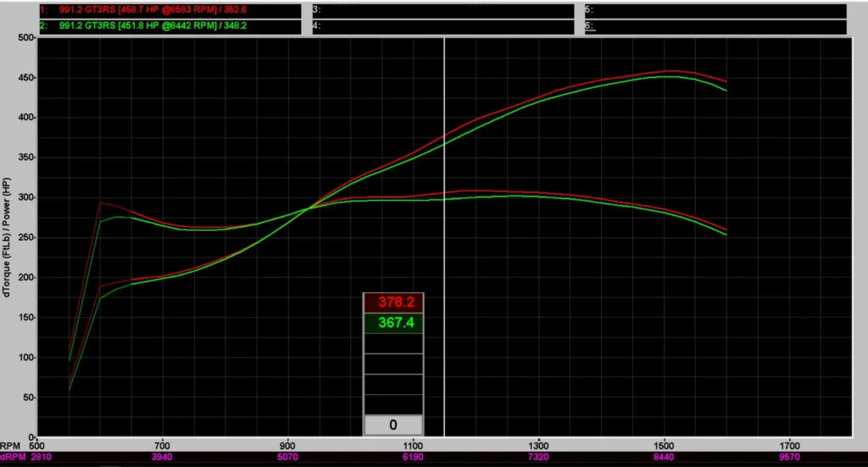The width and height of the screenshot is (868, 467).
Task: Select the red run 1 GT3RS legend entry
Action: [170, 11]
